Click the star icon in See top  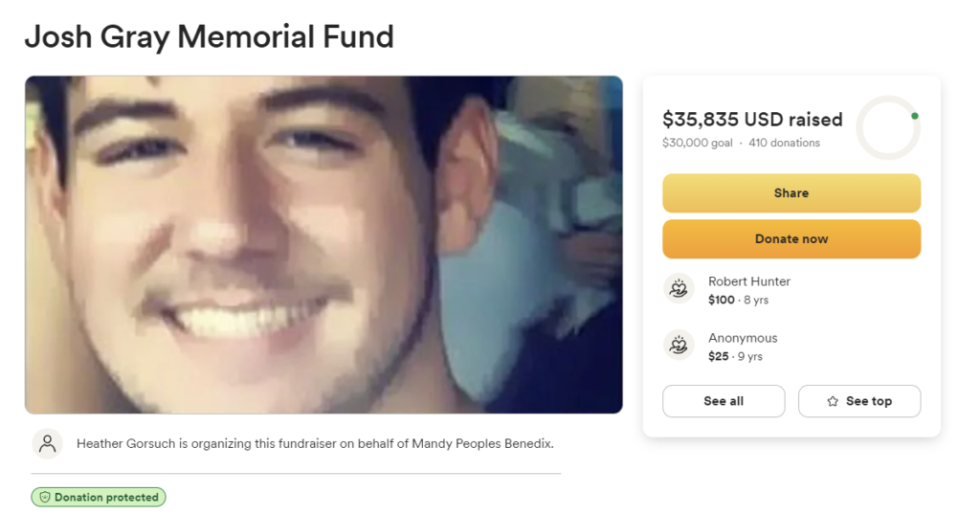(833, 401)
